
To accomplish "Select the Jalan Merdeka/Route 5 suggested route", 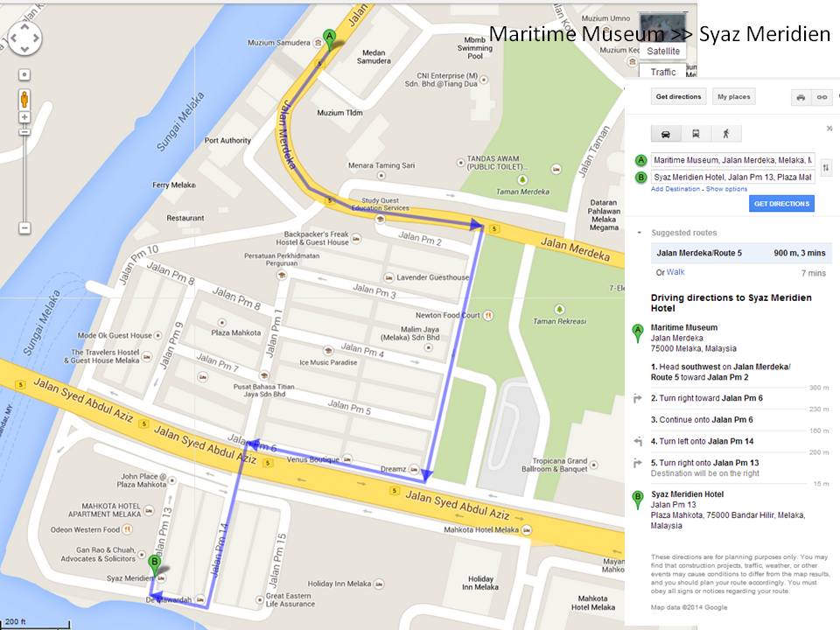I will pos(741,253).
